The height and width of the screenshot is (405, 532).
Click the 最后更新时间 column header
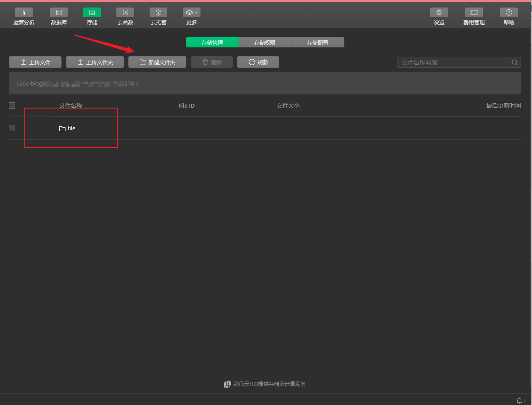click(504, 105)
